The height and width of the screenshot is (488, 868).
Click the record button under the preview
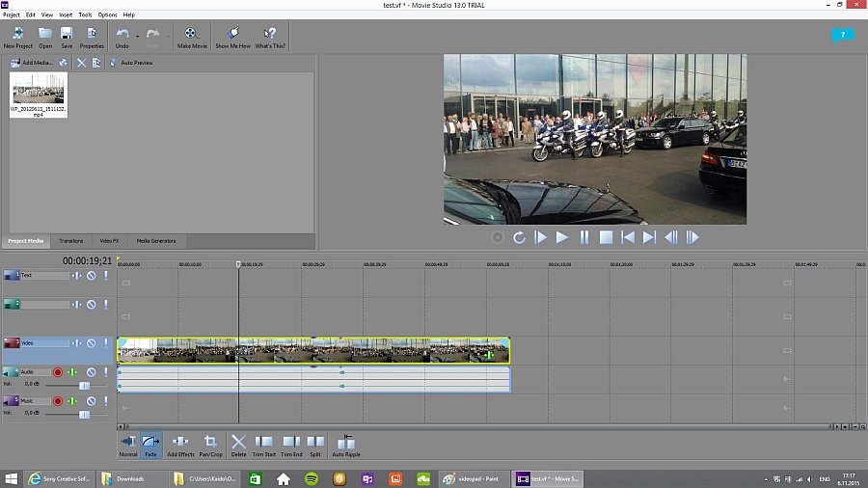pos(497,237)
